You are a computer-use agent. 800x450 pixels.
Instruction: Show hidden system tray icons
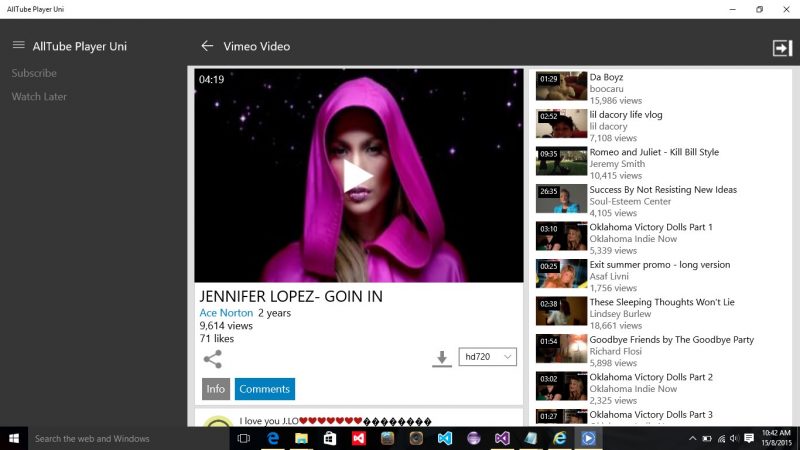pyautogui.click(x=692, y=438)
